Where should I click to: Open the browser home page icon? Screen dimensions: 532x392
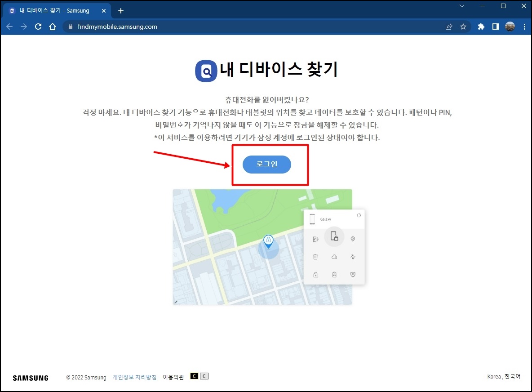pos(52,27)
